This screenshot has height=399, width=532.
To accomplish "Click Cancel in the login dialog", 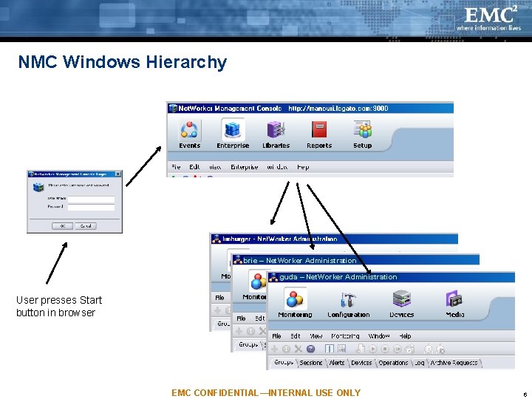I will pyautogui.click(x=86, y=226).
